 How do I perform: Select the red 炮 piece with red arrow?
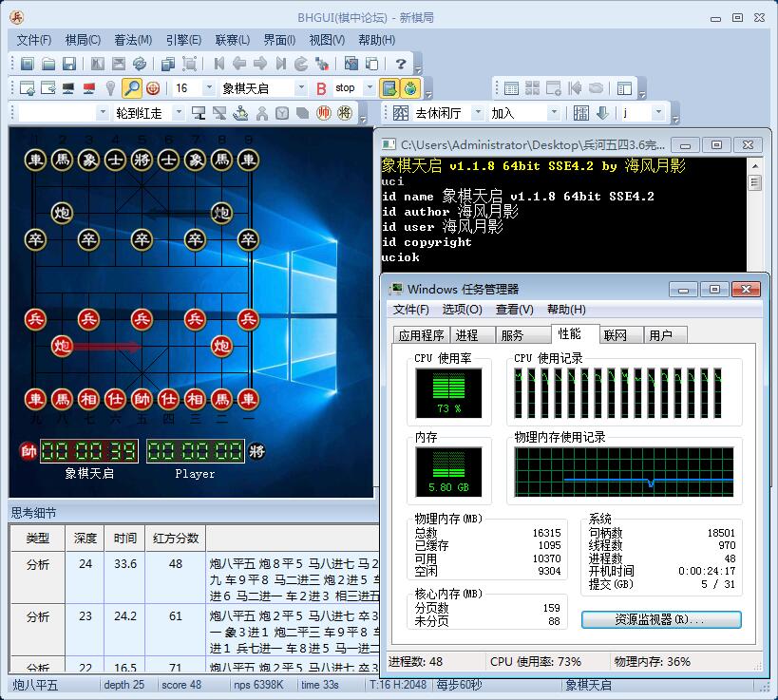(x=62, y=346)
